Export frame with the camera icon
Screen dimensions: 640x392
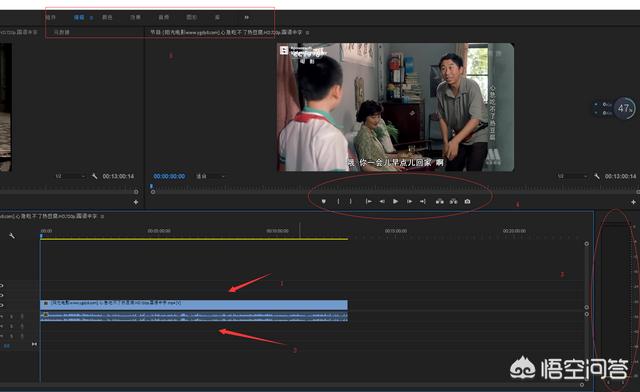pyautogui.click(x=467, y=201)
